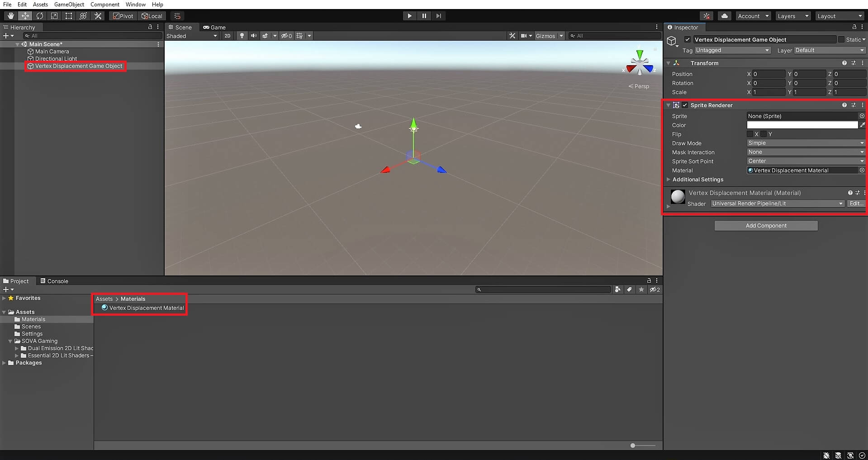Viewport: 868px width, 460px height.
Task: Toggle Pivot handle position
Action: click(123, 16)
